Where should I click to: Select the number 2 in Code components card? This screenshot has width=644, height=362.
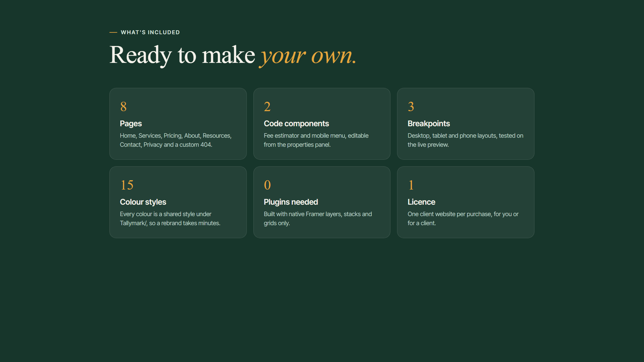coord(267,107)
